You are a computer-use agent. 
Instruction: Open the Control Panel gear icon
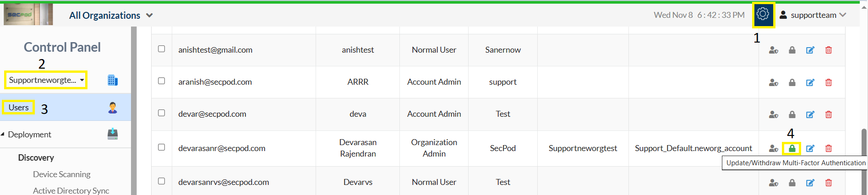(763, 14)
